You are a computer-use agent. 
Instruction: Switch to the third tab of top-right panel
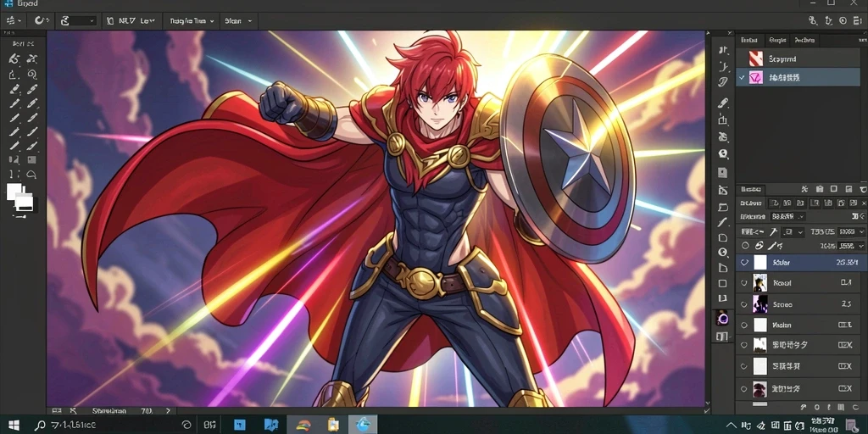point(804,40)
